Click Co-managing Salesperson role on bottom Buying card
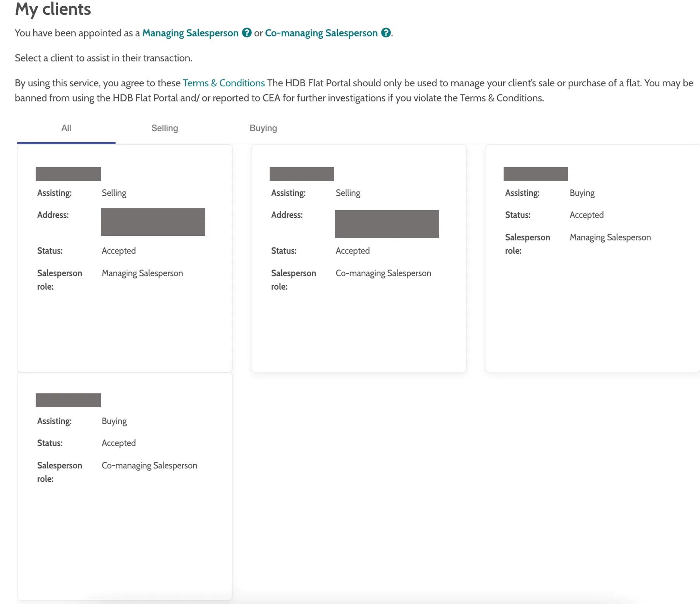 pos(150,465)
